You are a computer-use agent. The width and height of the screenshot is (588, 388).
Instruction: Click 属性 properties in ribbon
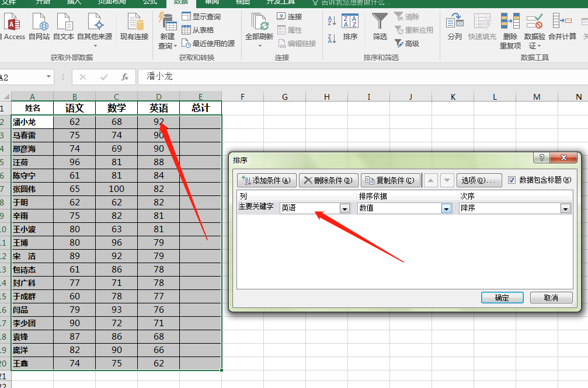[290, 30]
